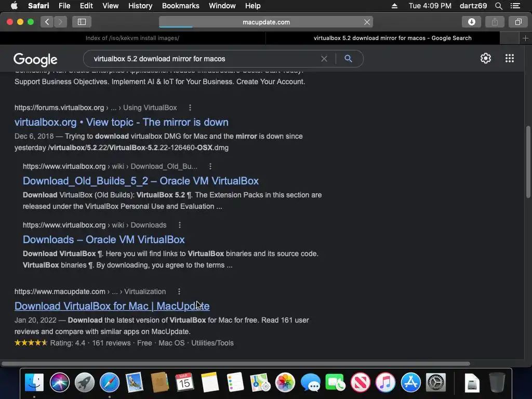Open options for Download_Old_Builds result
The width and height of the screenshot is (532, 399).
210,166
